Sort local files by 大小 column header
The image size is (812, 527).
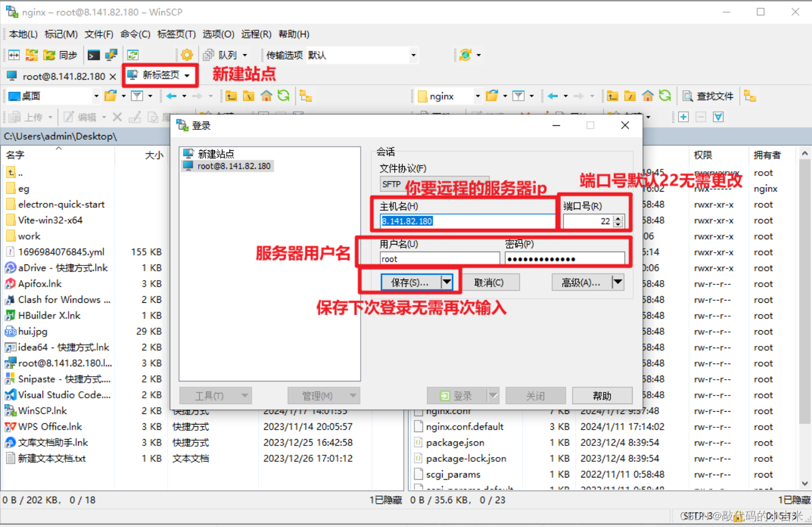[x=154, y=155]
